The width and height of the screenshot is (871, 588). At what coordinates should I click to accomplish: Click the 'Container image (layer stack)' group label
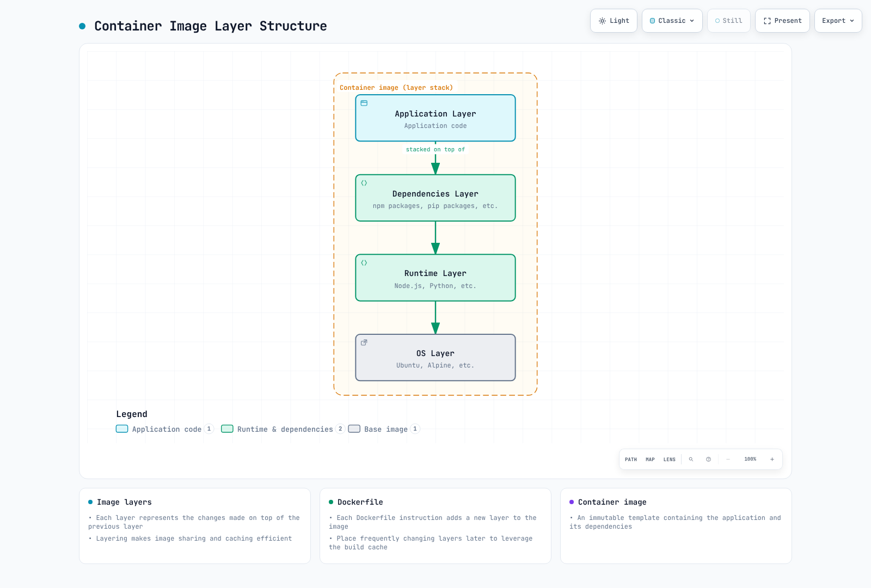tap(396, 88)
